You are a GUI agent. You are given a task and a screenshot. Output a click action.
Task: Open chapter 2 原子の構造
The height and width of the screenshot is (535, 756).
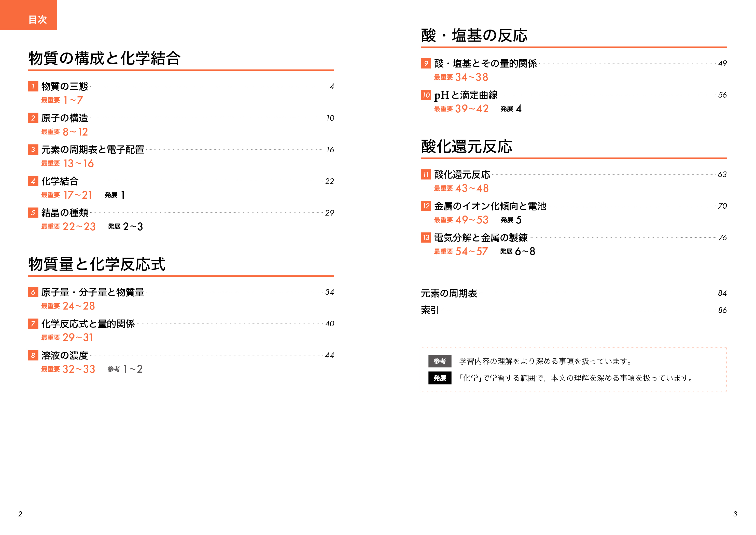65,118
